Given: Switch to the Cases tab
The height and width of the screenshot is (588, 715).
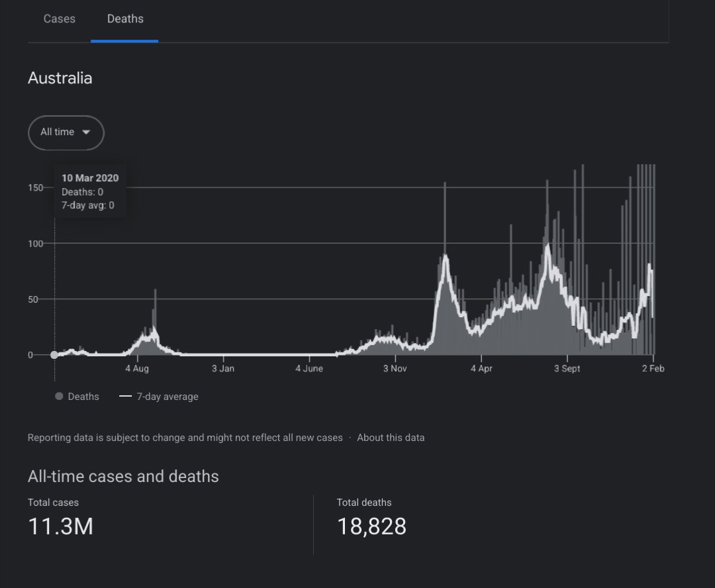Looking at the screenshot, I should point(59,19).
